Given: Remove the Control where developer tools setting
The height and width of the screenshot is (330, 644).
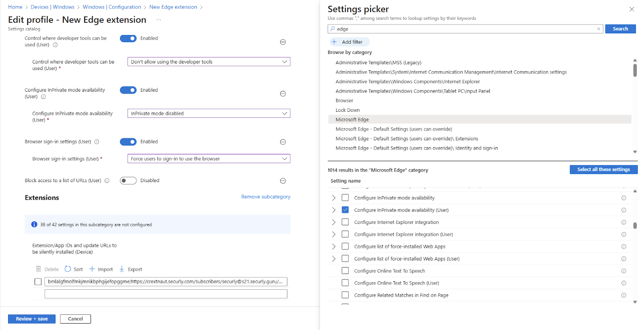Looking at the screenshot, I should point(283,42).
